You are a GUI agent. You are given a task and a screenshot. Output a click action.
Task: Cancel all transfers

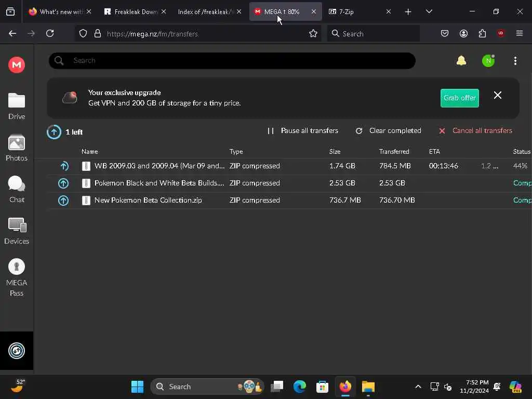475,130
